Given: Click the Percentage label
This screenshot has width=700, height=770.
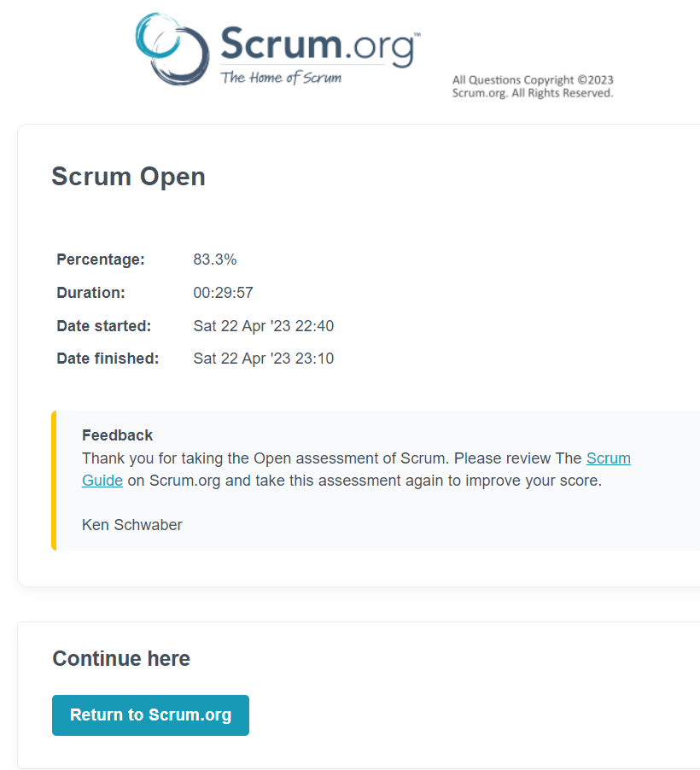Looking at the screenshot, I should [x=101, y=260].
